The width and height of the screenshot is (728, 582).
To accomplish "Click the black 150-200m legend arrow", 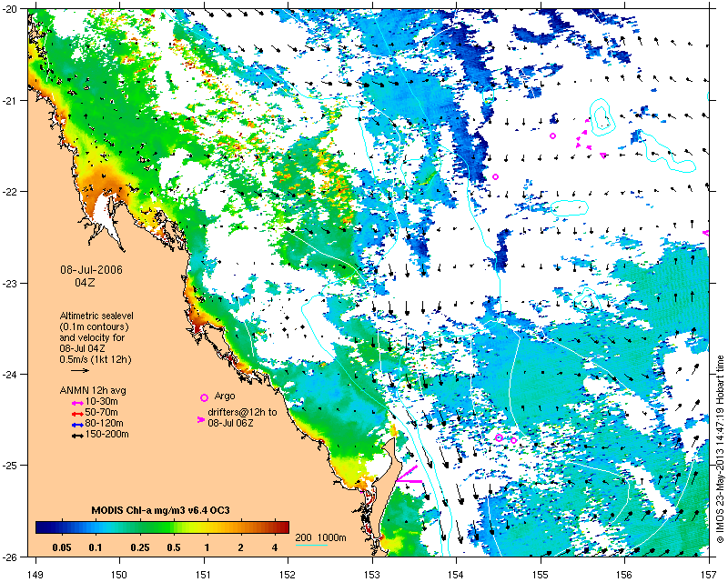I will pos(78,436).
